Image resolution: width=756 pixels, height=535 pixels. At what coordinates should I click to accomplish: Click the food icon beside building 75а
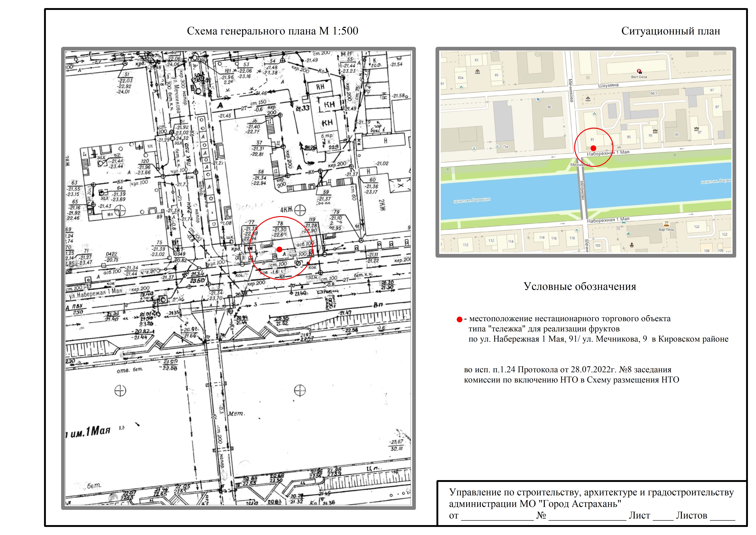tap(498, 147)
